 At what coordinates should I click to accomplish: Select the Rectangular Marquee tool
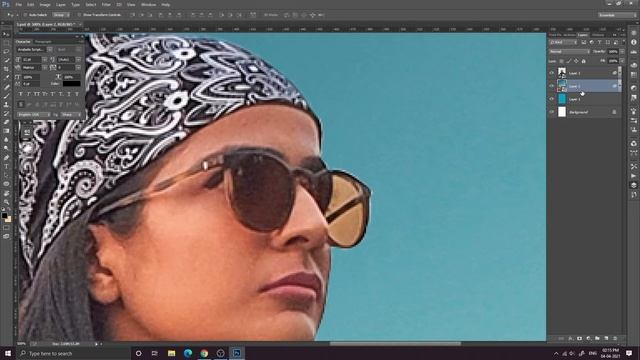coord(6,43)
